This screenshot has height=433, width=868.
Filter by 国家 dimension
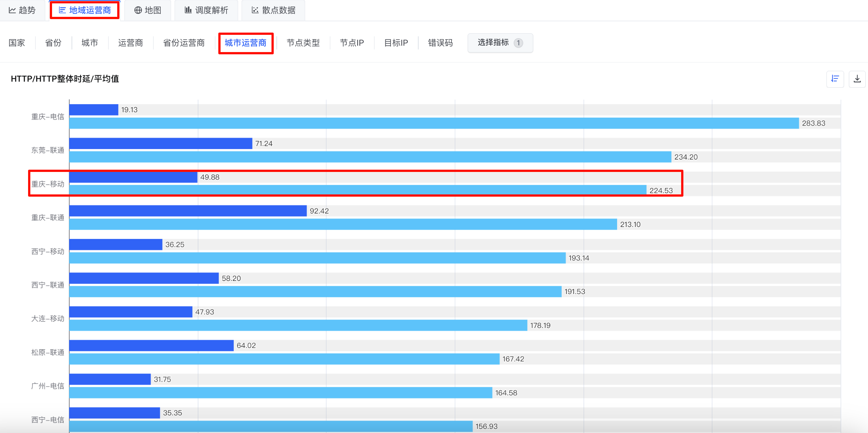[x=17, y=43]
